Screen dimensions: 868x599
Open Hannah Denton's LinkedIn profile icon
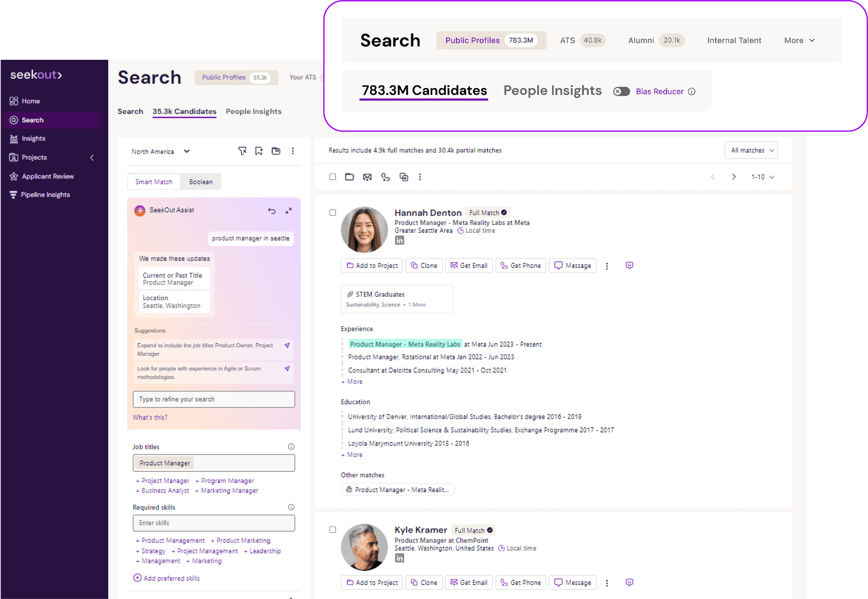pyautogui.click(x=399, y=240)
